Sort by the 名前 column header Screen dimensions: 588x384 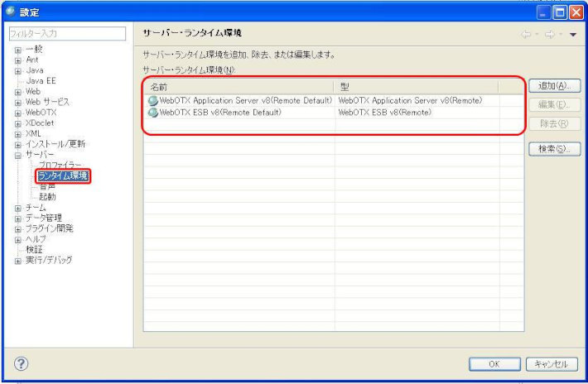coord(239,86)
